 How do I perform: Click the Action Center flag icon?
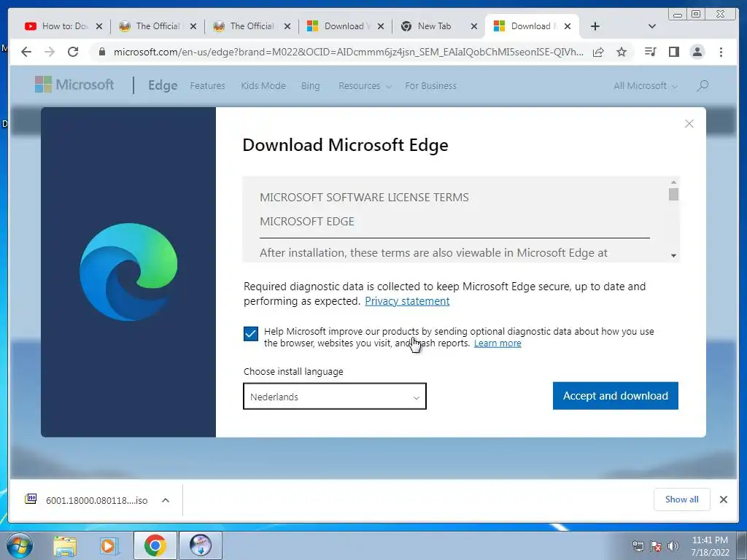(x=656, y=546)
